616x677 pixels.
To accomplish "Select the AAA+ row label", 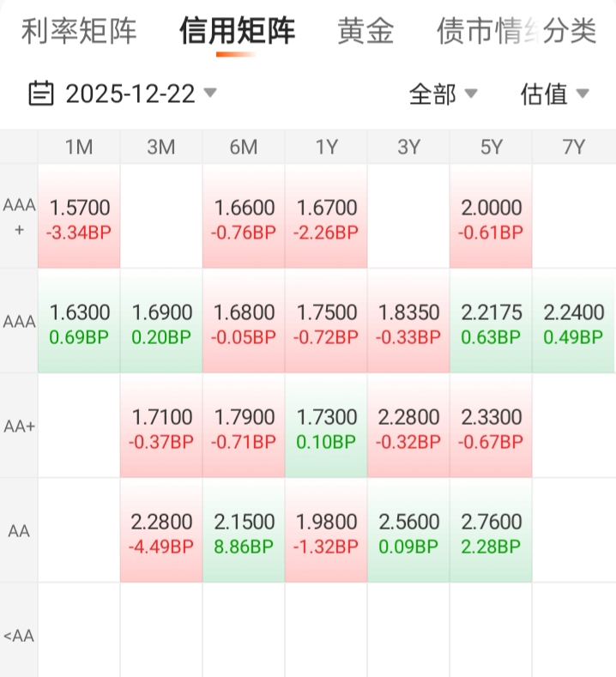I will point(19,217).
